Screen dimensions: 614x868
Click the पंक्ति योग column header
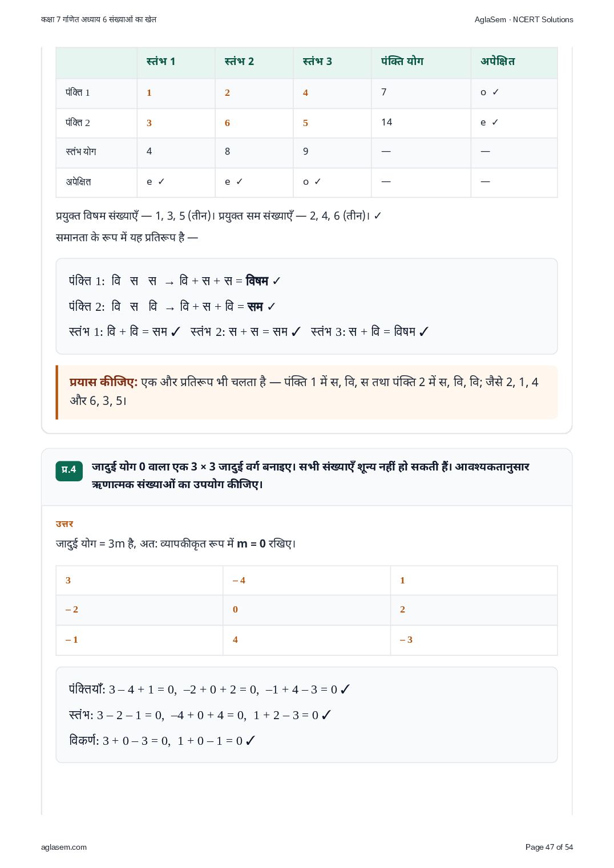(402, 62)
